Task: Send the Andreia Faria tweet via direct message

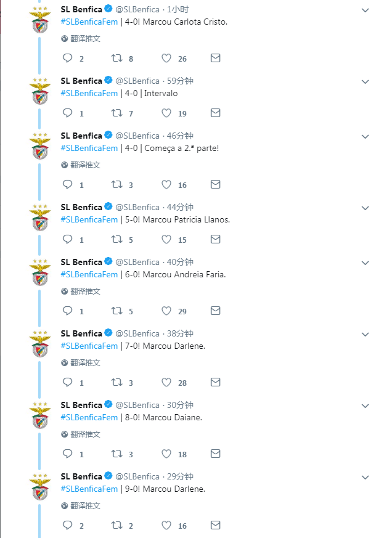Action: tap(215, 311)
